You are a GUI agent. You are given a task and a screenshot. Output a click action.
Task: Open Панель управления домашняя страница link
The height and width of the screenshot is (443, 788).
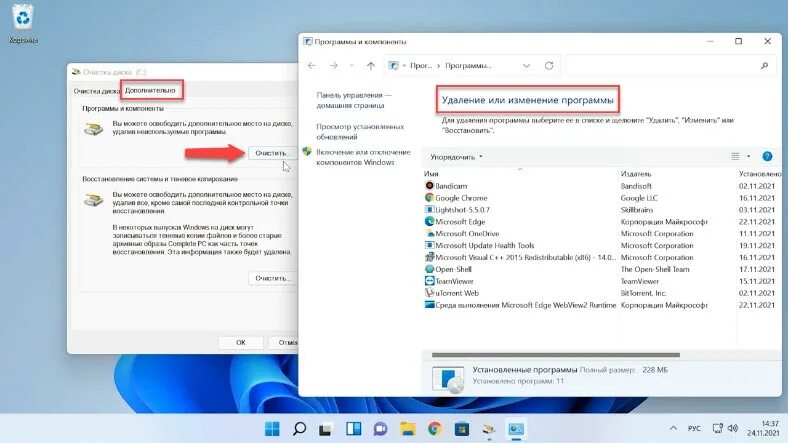[x=354, y=100]
